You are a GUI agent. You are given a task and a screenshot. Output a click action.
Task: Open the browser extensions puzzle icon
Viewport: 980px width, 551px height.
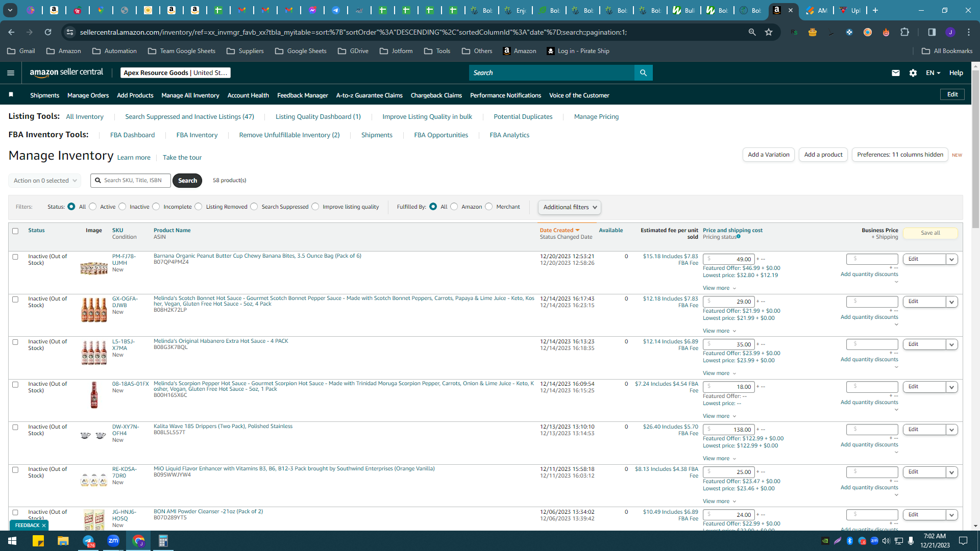[905, 32]
